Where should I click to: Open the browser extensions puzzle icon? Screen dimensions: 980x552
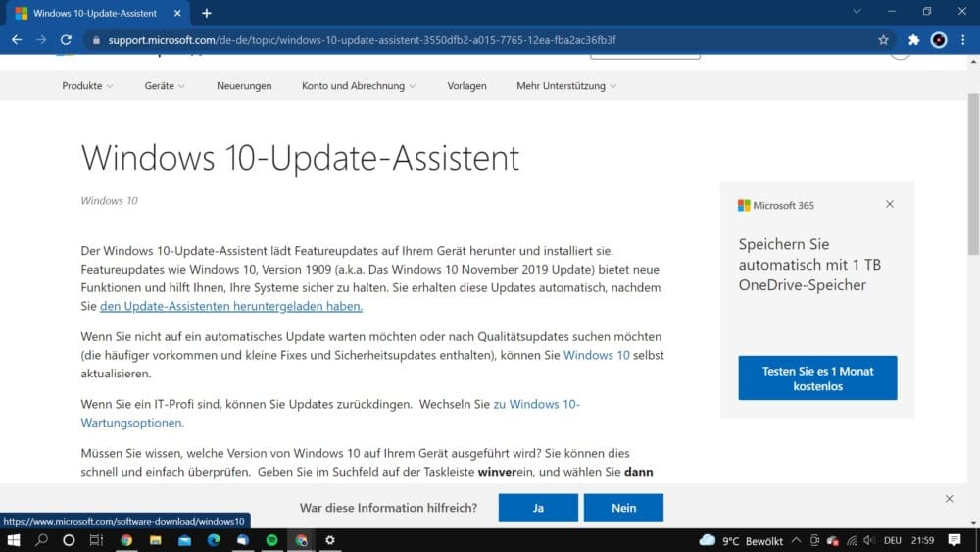(x=913, y=40)
